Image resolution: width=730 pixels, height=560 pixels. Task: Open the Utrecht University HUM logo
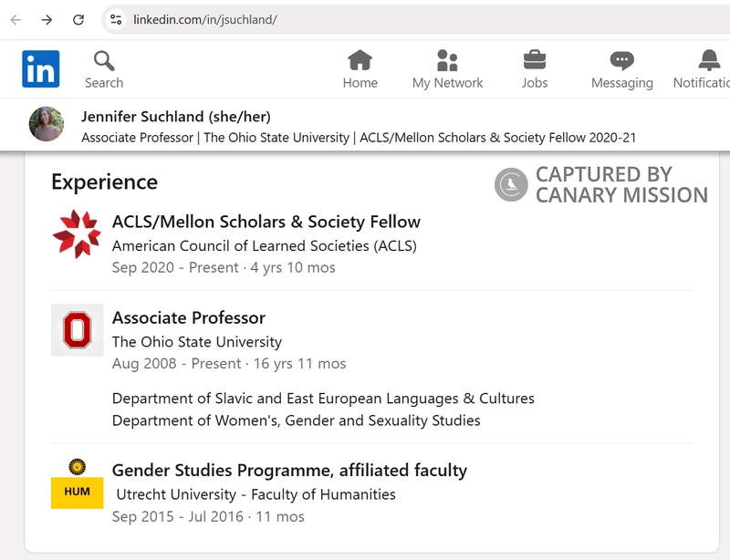click(x=77, y=483)
